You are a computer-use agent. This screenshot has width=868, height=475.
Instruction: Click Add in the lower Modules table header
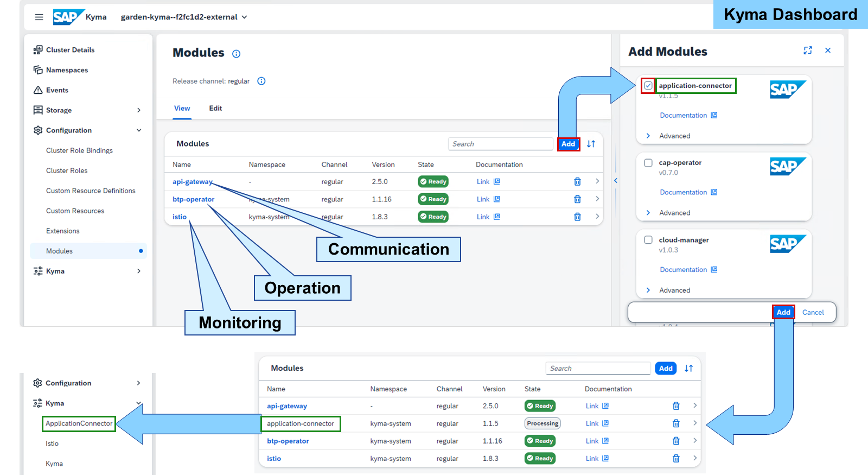(666, 368)
